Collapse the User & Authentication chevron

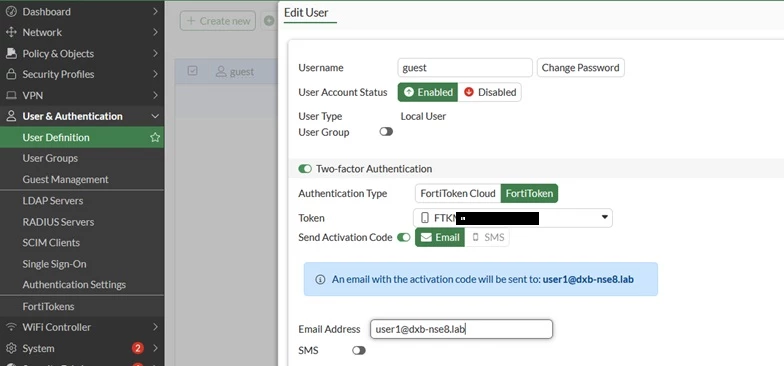pyautogui.click(x=156, y=116)
